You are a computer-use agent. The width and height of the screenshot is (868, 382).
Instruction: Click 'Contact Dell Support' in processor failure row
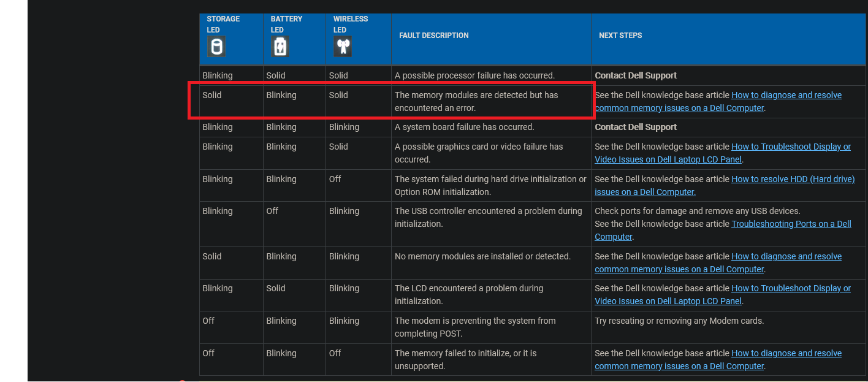pyautogui.click(x=636, y=75)
